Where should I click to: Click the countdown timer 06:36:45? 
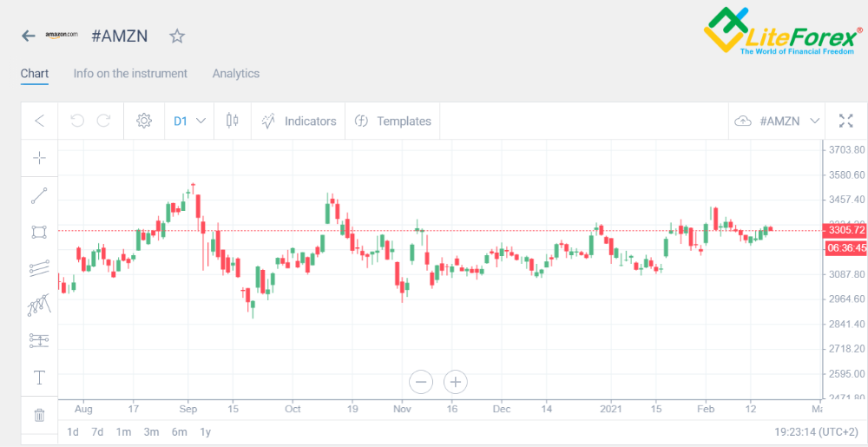coord(845,248)
